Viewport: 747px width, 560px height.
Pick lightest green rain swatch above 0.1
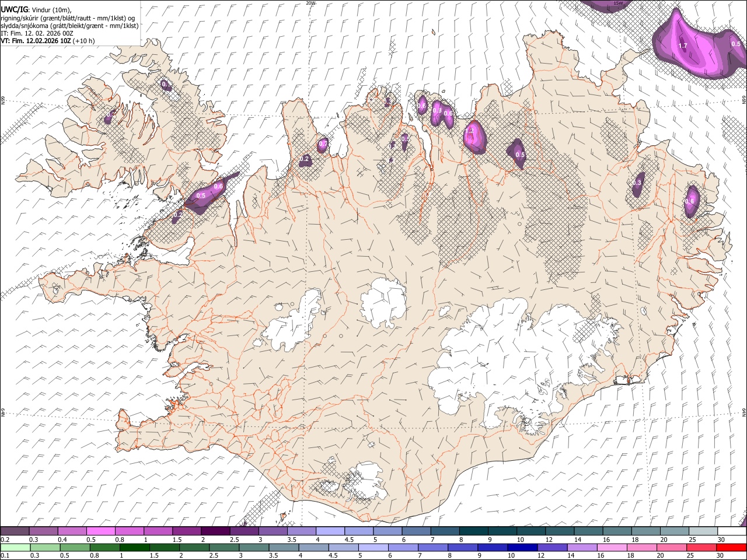(15, 547)
